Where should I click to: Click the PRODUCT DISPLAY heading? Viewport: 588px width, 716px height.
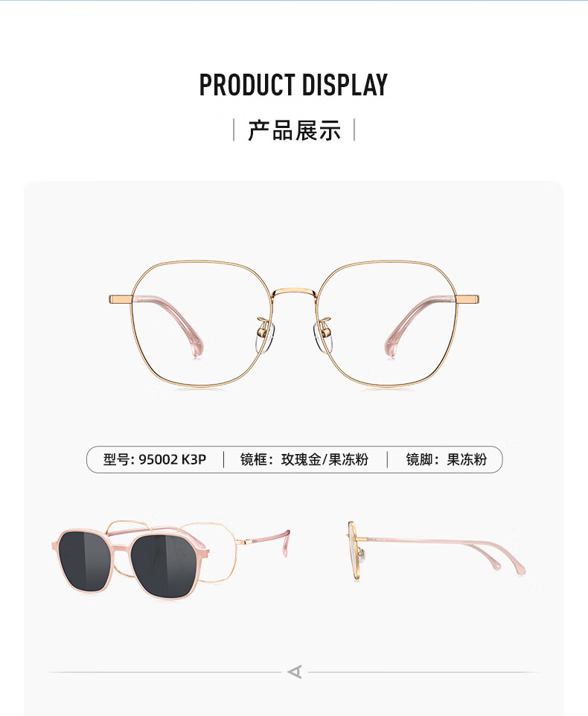[x=293, y=85]
